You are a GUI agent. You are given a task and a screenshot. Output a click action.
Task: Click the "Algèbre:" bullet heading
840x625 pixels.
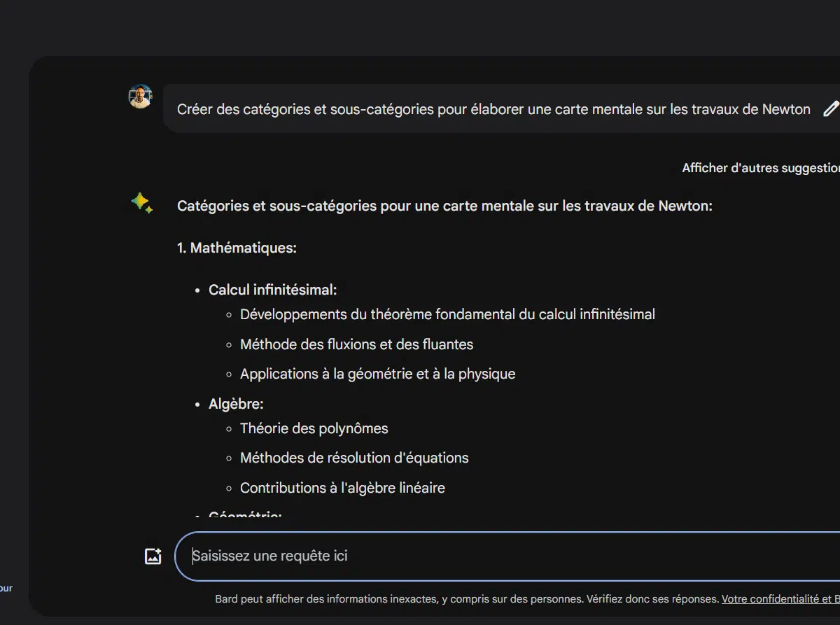pos(236,404)
